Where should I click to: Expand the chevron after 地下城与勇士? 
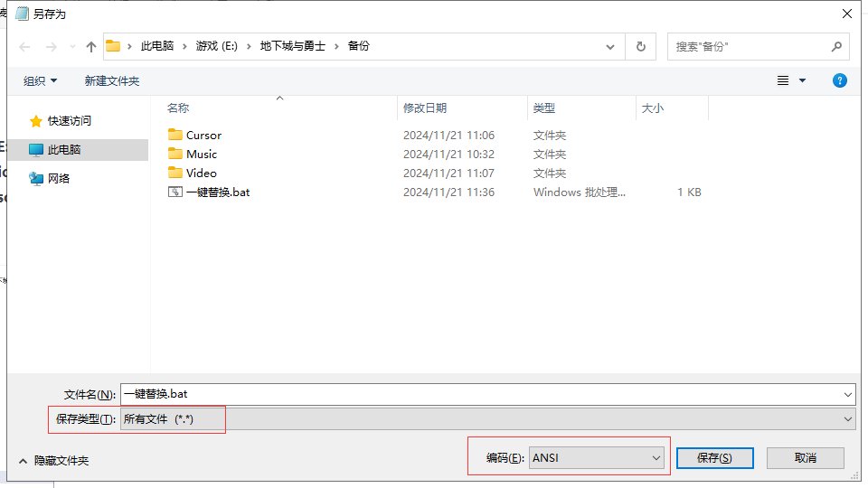[336, 46]
